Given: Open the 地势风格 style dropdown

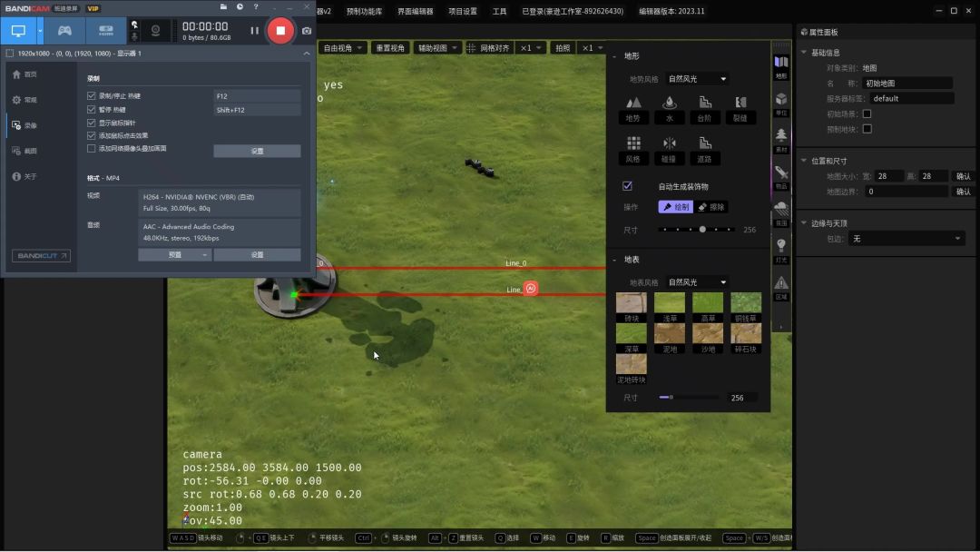Looking at the screenshot, I should [x=697, y=79].
